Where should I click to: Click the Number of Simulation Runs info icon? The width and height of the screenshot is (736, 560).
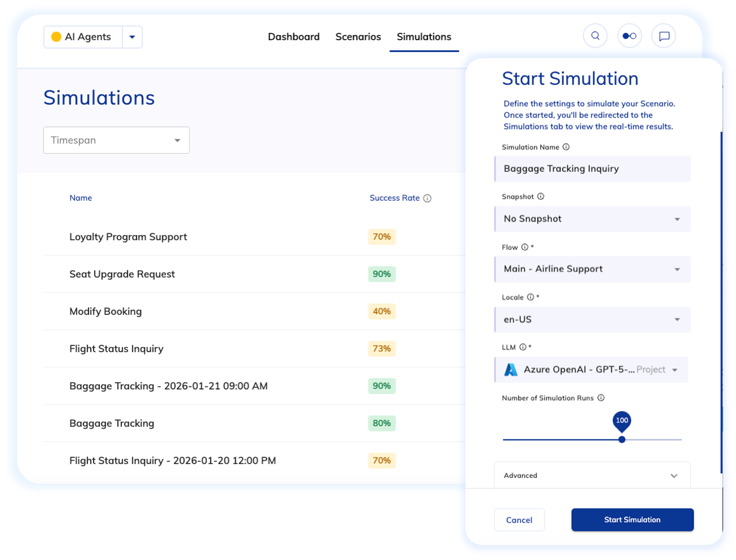[x=601, y=398]
